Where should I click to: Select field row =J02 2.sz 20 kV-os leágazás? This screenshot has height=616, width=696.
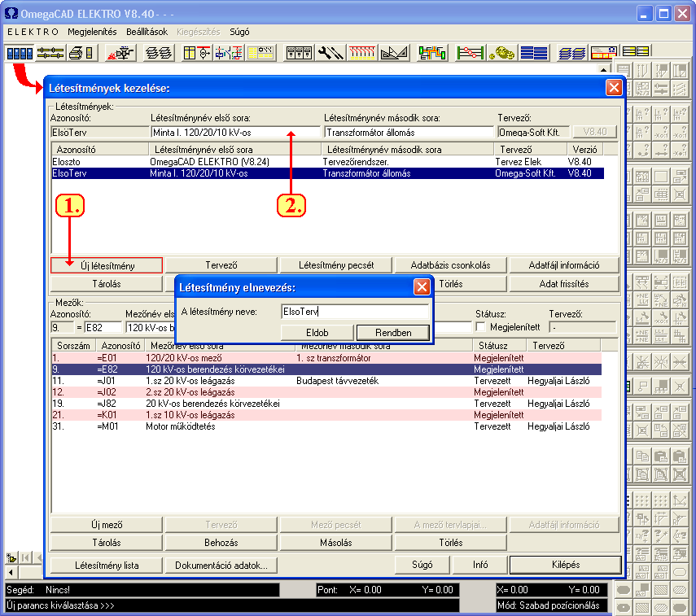tap(326, 392)
